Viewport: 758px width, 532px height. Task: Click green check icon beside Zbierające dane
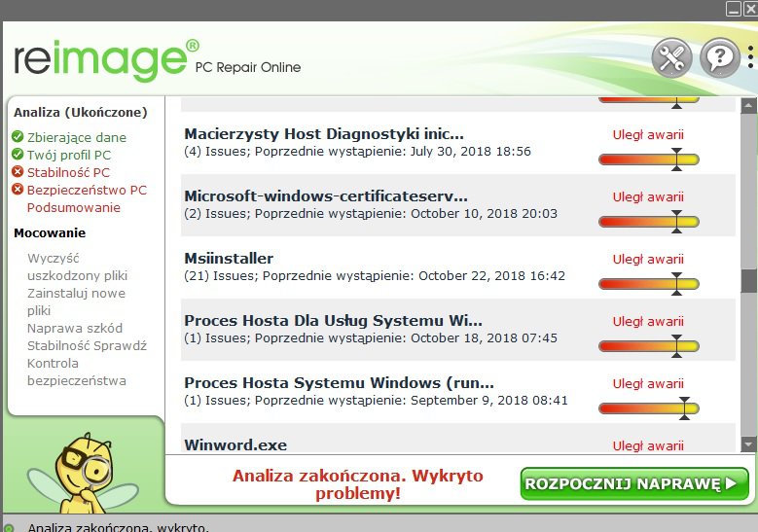point(18,137)
